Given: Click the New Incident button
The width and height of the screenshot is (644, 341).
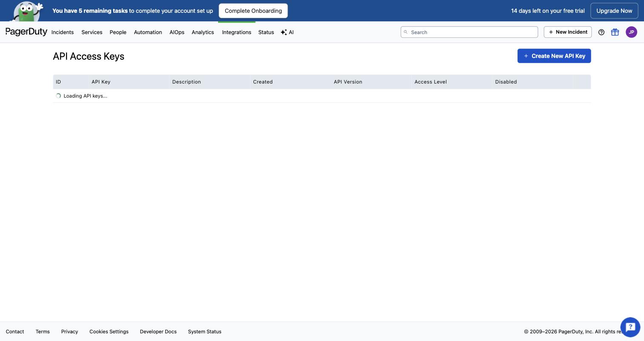Looking at the screenshot, I should tap(568, 32).
